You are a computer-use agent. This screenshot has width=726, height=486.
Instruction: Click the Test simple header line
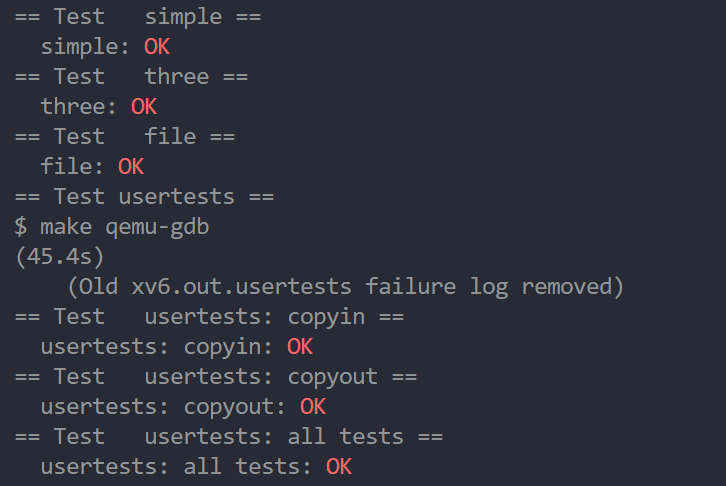point(138,17)
